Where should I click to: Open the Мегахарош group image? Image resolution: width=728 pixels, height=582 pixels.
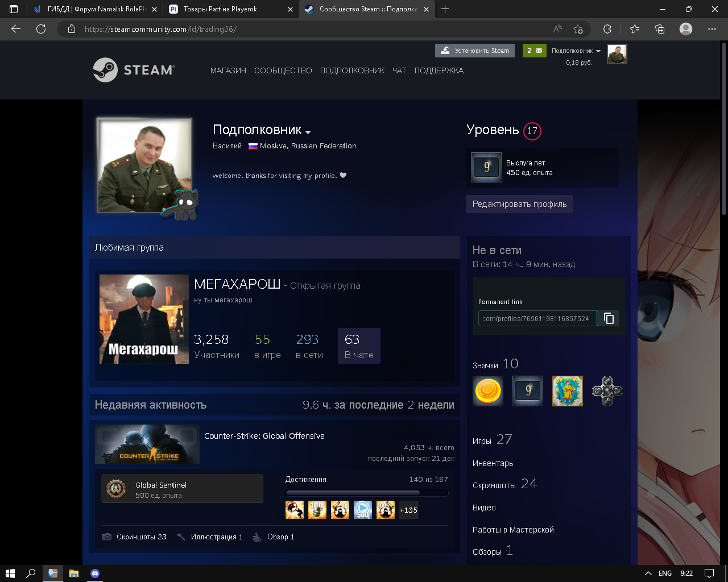click(144, 319)
